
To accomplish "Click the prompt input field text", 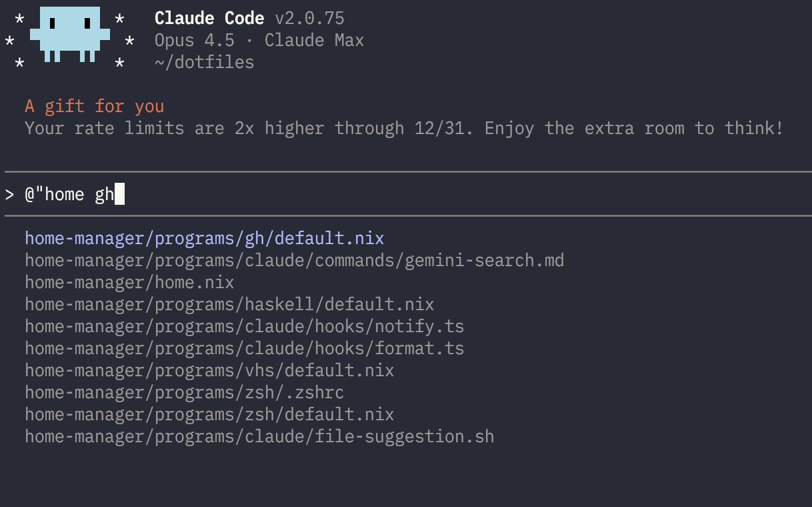I will (69, 195).
